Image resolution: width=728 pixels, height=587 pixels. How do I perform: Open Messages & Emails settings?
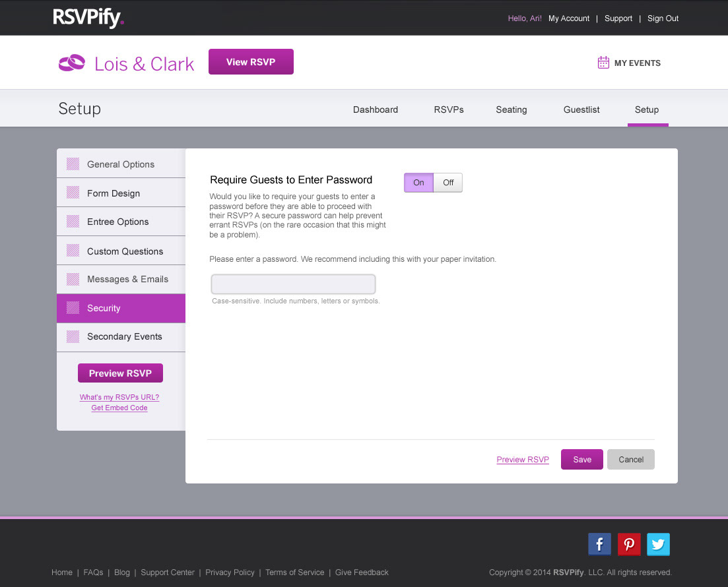pyautogui.click(x=121, y=280)
